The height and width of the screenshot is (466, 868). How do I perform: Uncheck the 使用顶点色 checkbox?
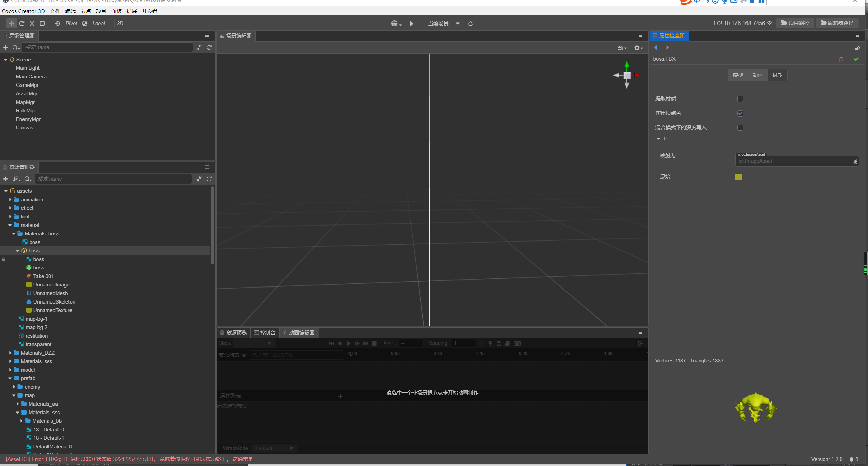[x=740, y=113]
